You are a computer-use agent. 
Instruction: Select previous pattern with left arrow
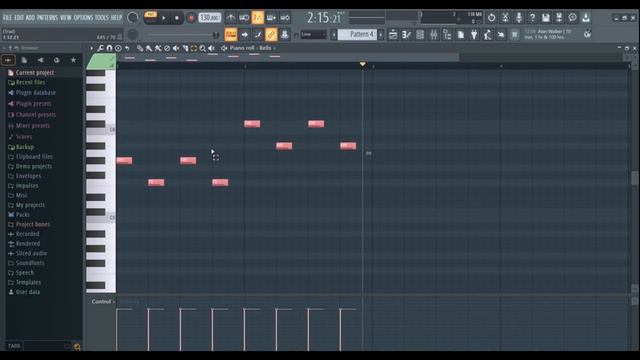pyautogui.click(x=333, y=35)
